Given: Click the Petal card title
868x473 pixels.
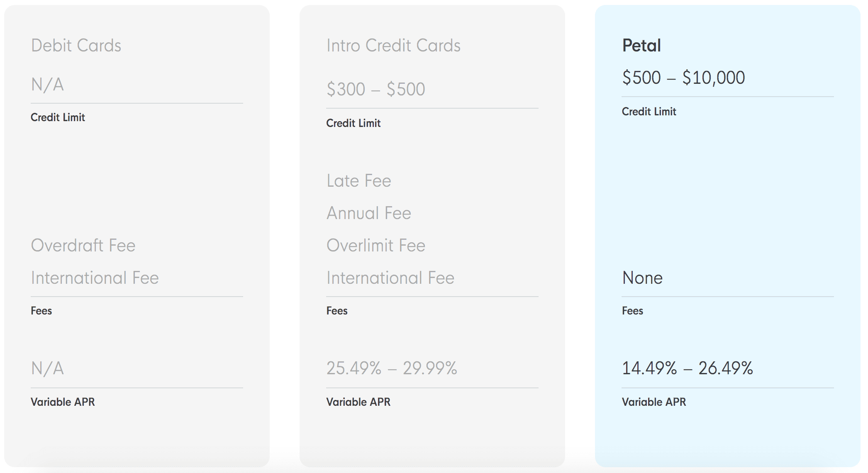Looking at the screenshot, I should 641,45.
